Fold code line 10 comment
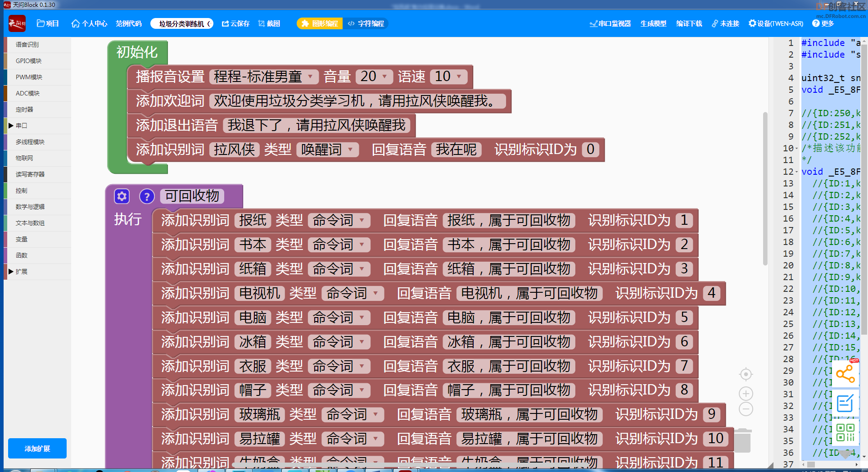Image resolution: width=868 pixels, height=472 pixels. click(x=796, y=148)
